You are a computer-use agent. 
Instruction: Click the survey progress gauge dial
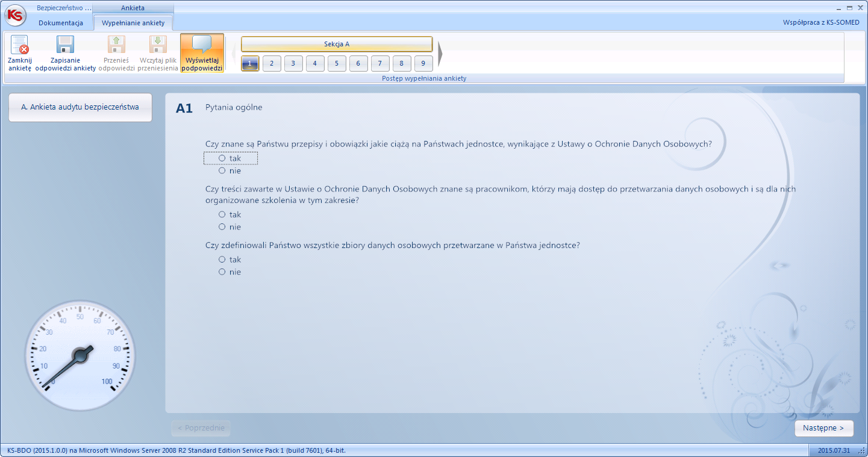point(80,356)
